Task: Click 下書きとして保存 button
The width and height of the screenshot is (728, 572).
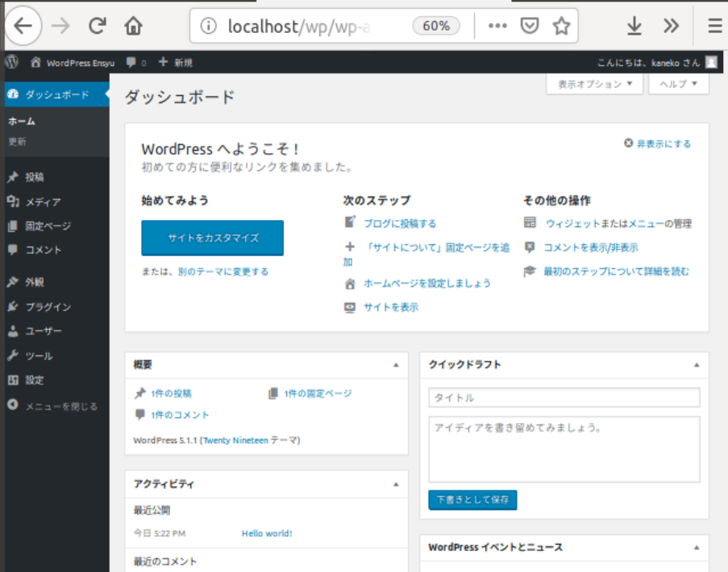Action: (x=472, y=499)
